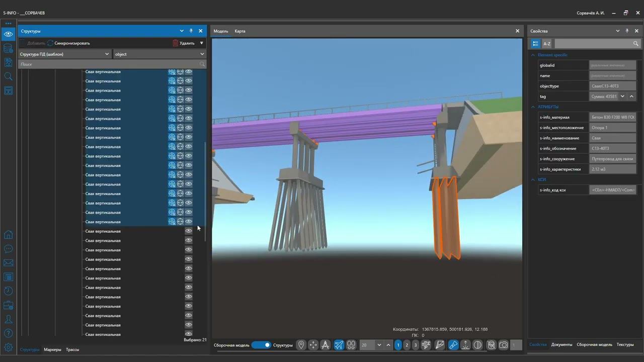Toggle the Сборочная модель / Структуры switch
The image size is (644, 362).
pyautogui.click(x=261, y=345)
